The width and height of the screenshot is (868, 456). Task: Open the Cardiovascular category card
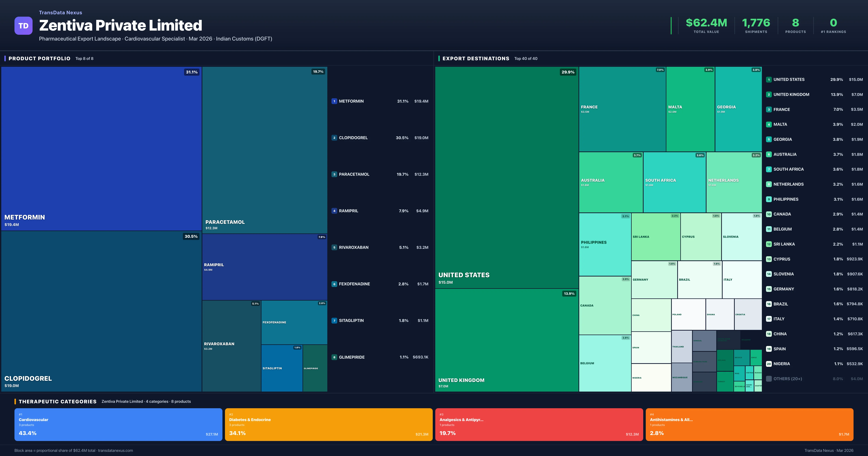pyautogui.click(x=118, y=424)
